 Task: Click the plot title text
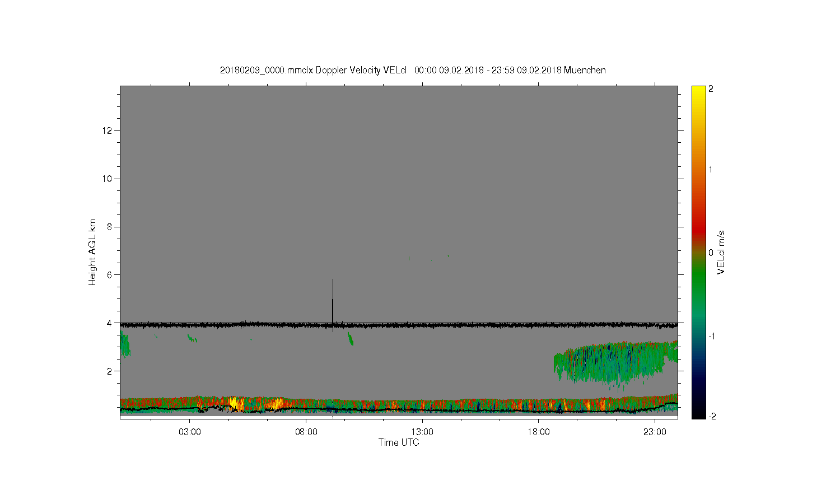[x=413, y=70]
